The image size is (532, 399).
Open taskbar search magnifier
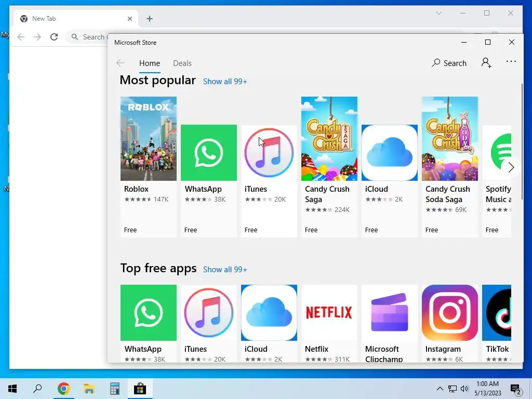pyautogui.click(x=37, y=389)
